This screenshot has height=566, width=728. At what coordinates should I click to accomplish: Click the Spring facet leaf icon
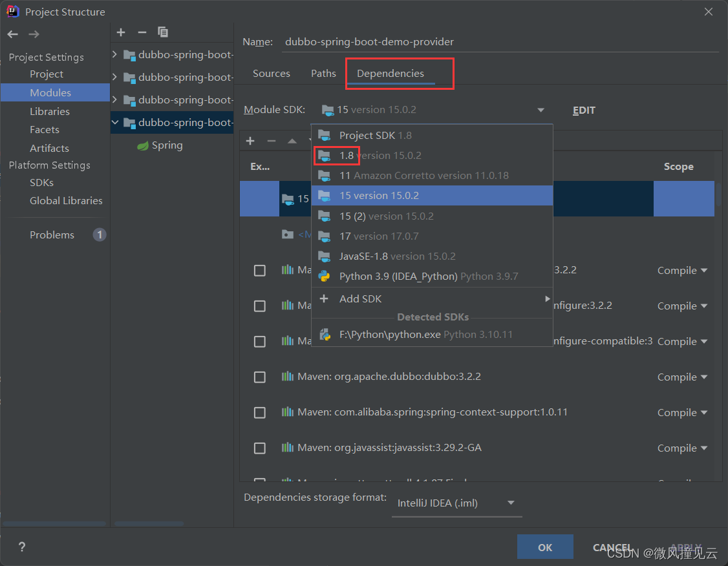[x=142, y=145]
